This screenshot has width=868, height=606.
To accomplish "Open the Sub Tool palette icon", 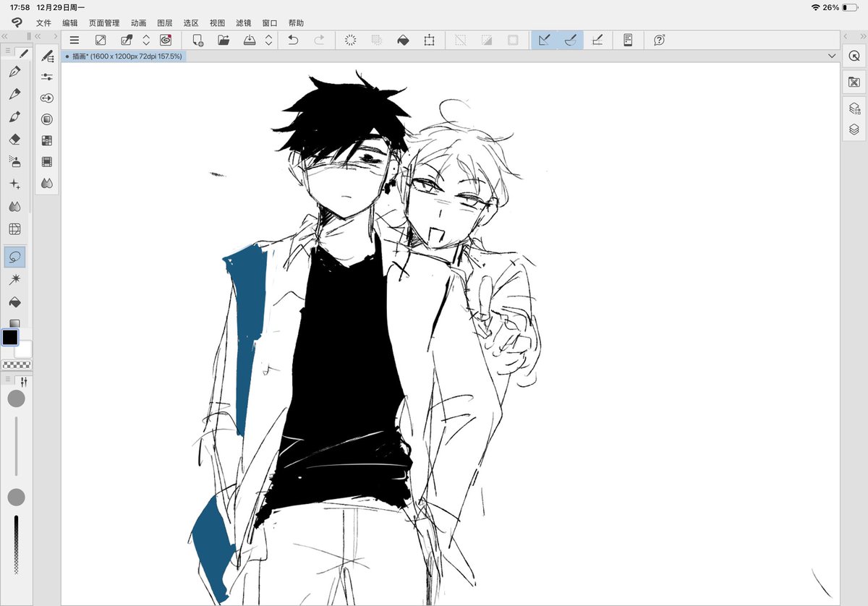I will pyautogui.click(x=47, y=55).
